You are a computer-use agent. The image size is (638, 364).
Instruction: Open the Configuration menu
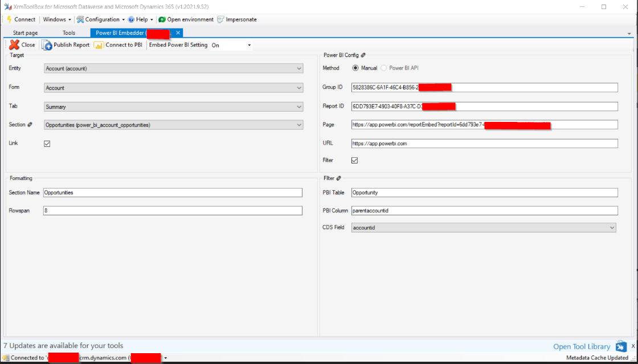pos(101,19)
